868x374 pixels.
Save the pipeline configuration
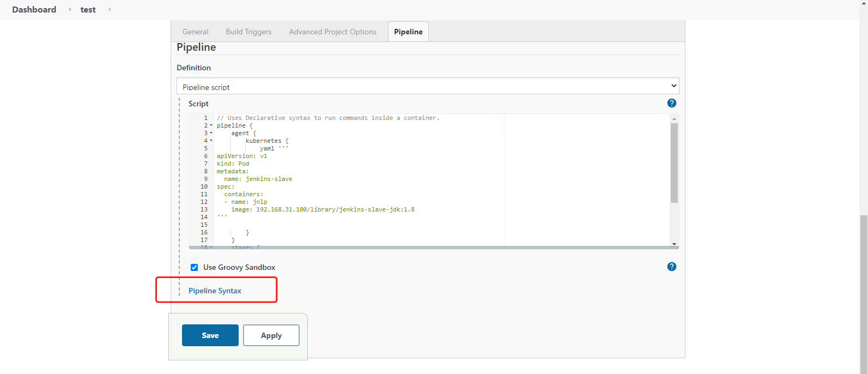coord(210,335)
